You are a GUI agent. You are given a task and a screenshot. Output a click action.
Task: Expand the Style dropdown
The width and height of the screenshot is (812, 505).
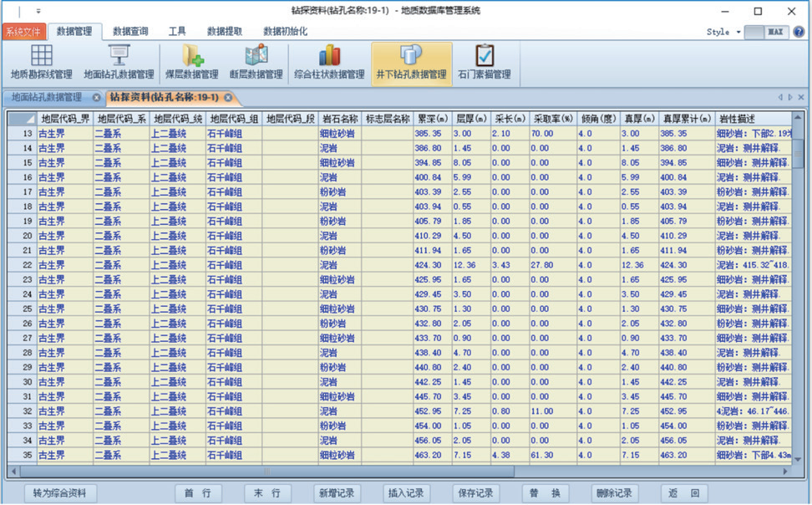click(738, 32)
